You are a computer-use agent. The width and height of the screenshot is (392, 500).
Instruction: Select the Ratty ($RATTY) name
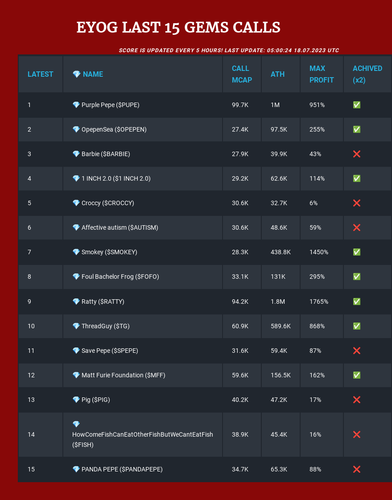pos(103,301)
